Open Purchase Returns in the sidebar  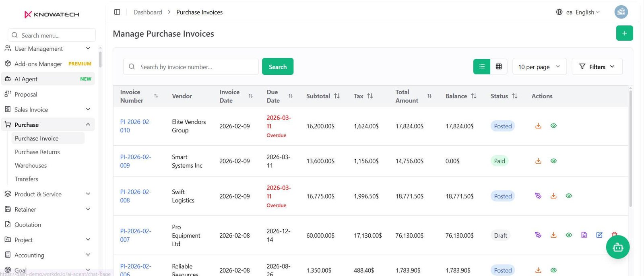37,152
